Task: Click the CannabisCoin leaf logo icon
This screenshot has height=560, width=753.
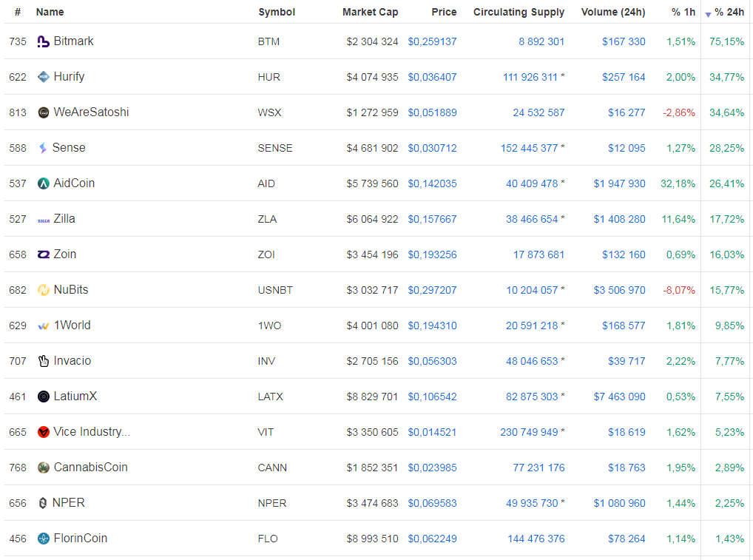Action: (x=43, y=468)
